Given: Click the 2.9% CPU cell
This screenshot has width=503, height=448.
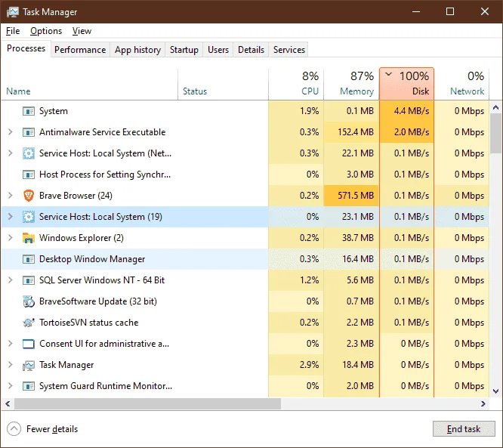Looking at the screenshot, I should 296,365.
